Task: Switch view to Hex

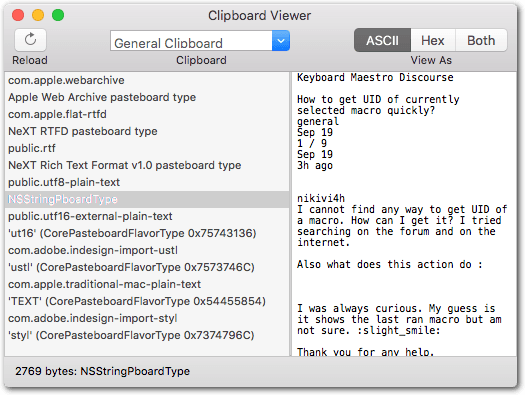Action: coord(433,40)
